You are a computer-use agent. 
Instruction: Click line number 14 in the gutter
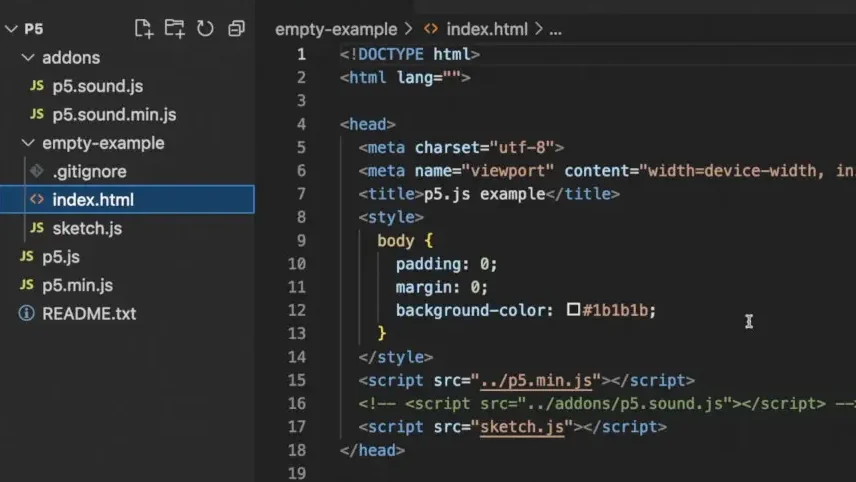297,357
